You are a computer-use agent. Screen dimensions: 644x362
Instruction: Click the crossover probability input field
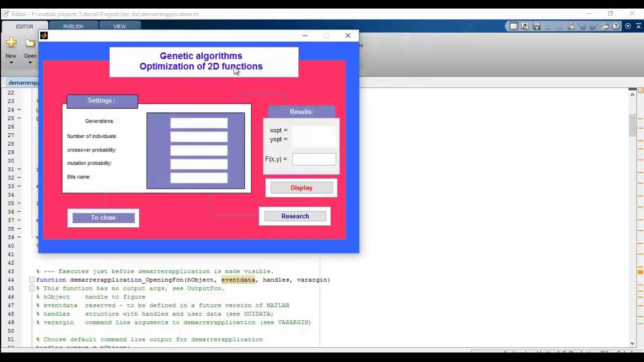click(x=199, y=150)
